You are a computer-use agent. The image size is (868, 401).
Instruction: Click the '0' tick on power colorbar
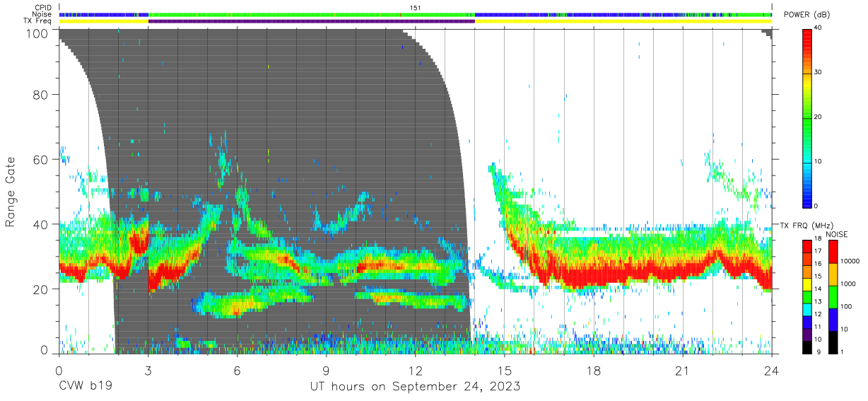point(816,206)
